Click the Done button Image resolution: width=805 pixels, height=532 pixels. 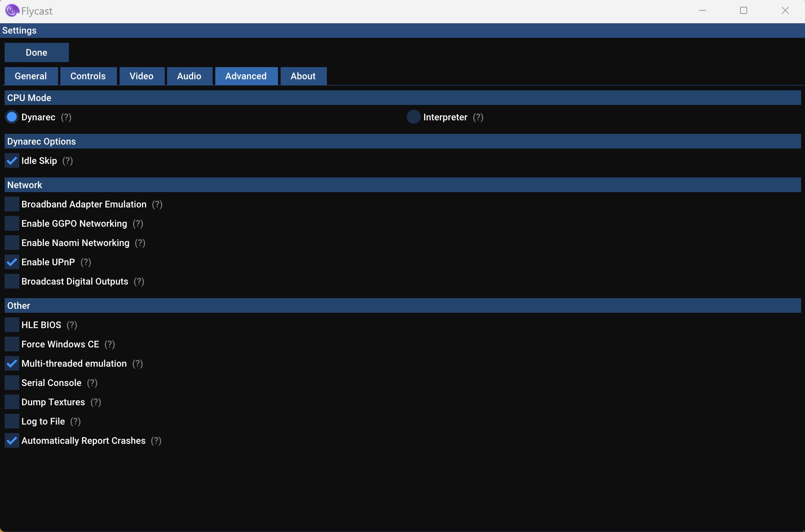pyautogui.click(x=36, y=52)
